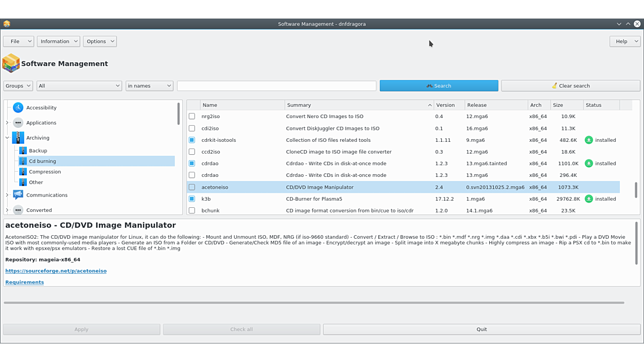Click the Applications group icon

click(18, 123)
